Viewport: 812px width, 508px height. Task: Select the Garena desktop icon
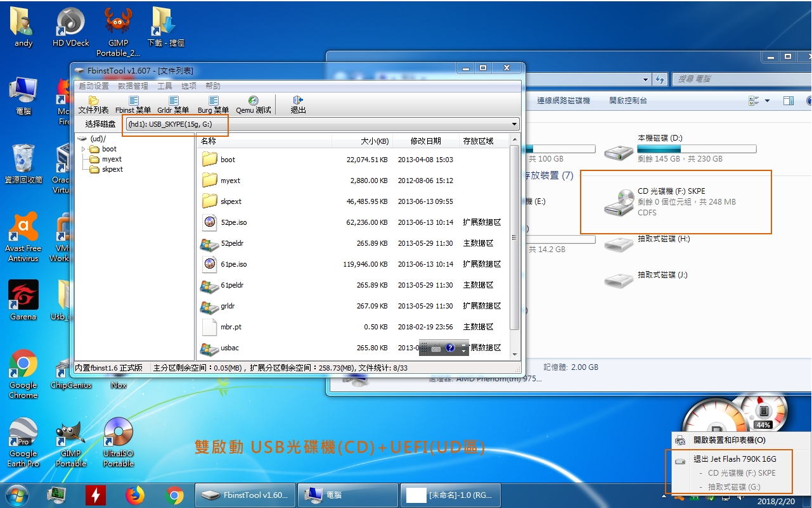tap(23, 300)
